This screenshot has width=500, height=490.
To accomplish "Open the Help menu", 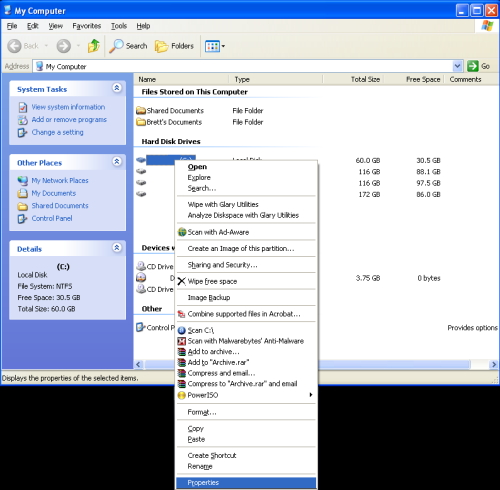I will click(x=143, y=26).
